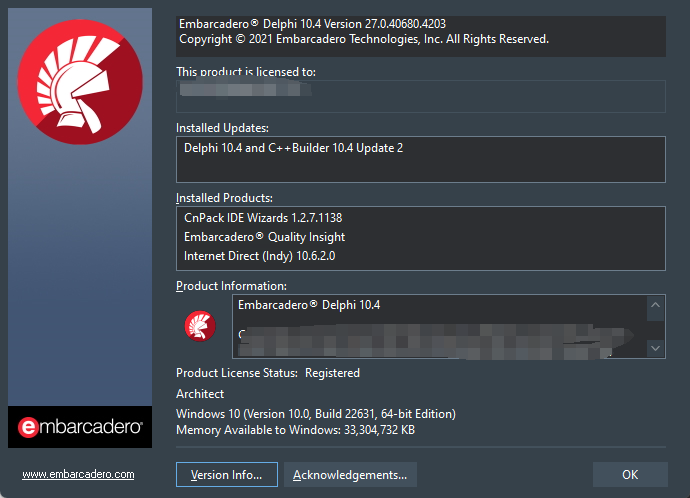Click the Memory Available to Windows line
The image size is (690, 498).
[x=295, y=430]
